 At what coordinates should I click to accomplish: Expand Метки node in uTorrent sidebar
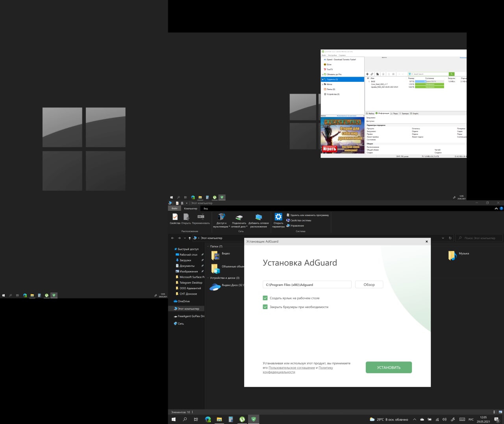coord(323,84)
